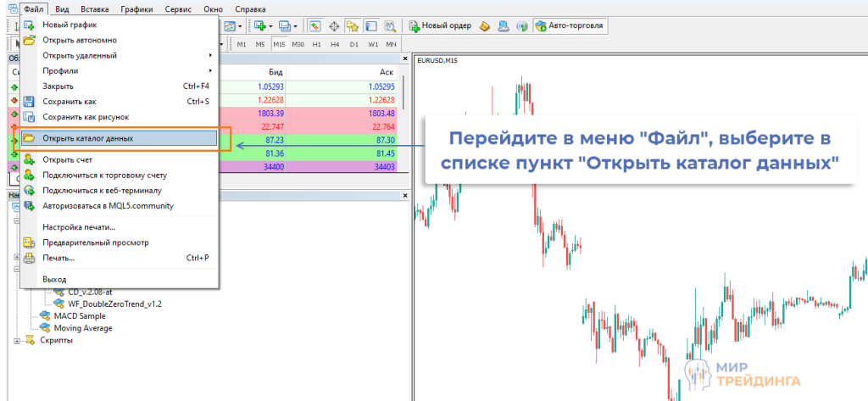
Task: Click the signals radio-wave toolbar icon
Action: coord(522,25)
